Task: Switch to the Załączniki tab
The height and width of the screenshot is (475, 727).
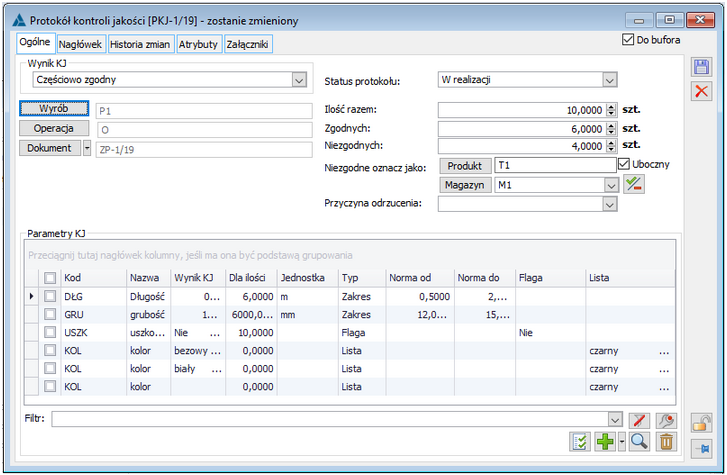Action: click(248, 44)
